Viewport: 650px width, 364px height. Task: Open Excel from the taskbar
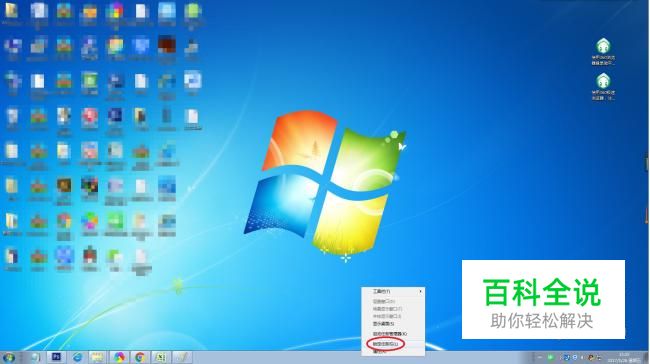(x=160, y=357)
